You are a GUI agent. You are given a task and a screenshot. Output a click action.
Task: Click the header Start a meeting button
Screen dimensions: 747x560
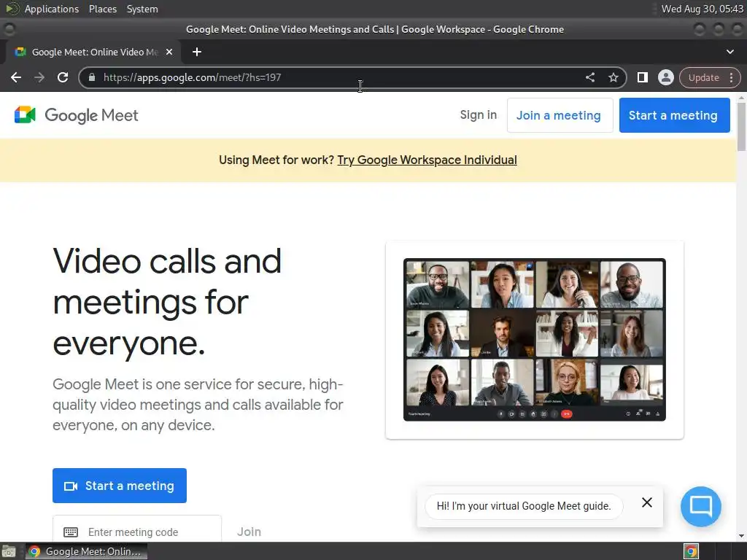tap(674, 115)
